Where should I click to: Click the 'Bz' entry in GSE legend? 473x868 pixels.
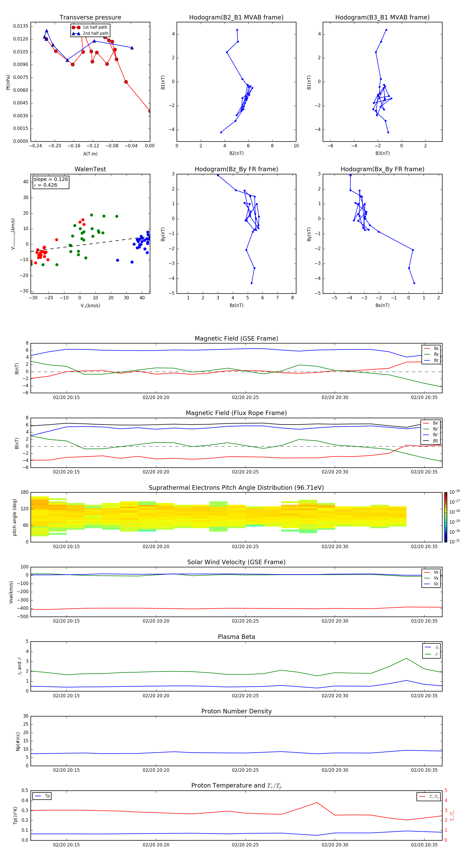[x=431, y=360]
